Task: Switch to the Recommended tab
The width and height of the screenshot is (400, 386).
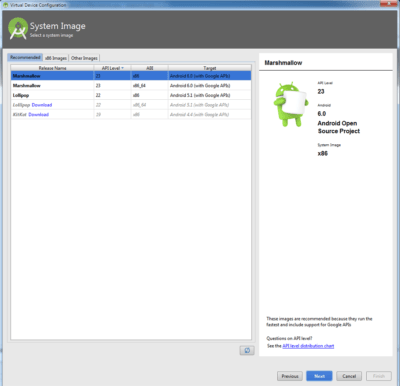Action: pyautogui.click(x=25, y=57)
